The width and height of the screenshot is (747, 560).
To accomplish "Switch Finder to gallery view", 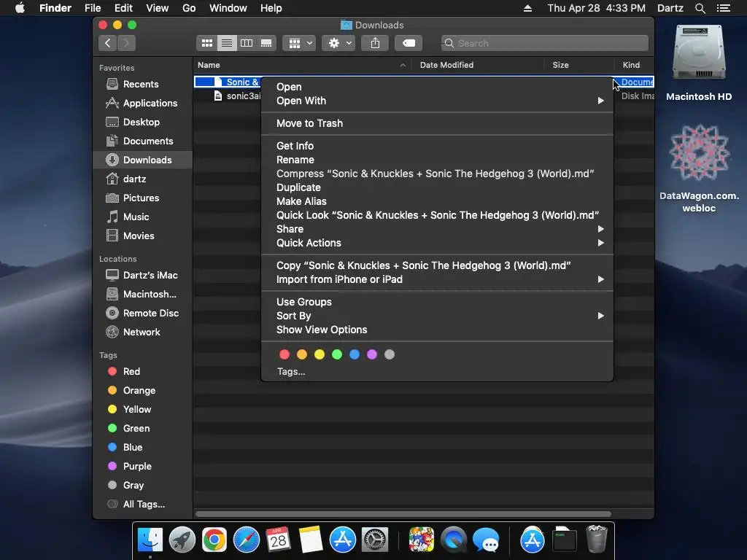I will pyautogui.click(x=266, y=43).
